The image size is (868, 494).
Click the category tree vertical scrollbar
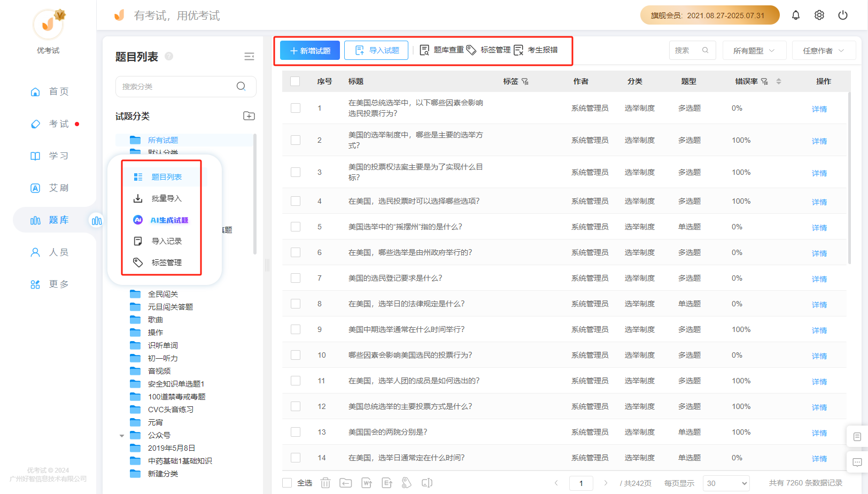(255, 194)
